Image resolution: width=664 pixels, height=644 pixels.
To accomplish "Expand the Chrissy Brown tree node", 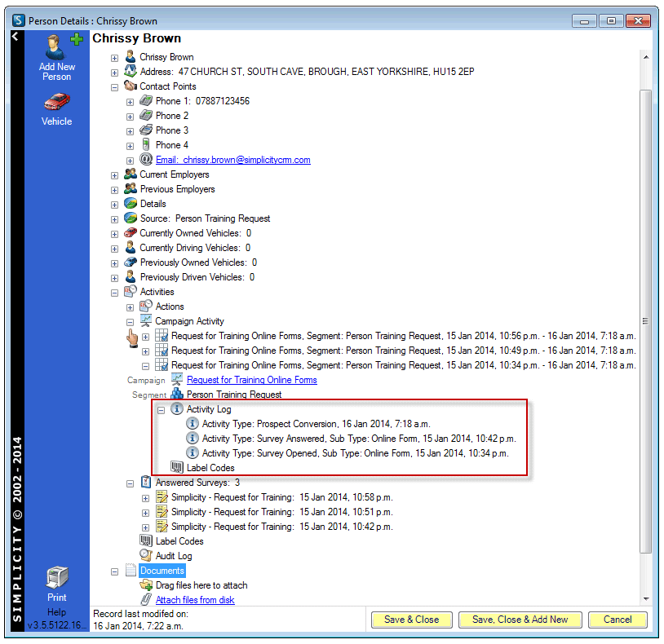I will (x=114, y=58).
